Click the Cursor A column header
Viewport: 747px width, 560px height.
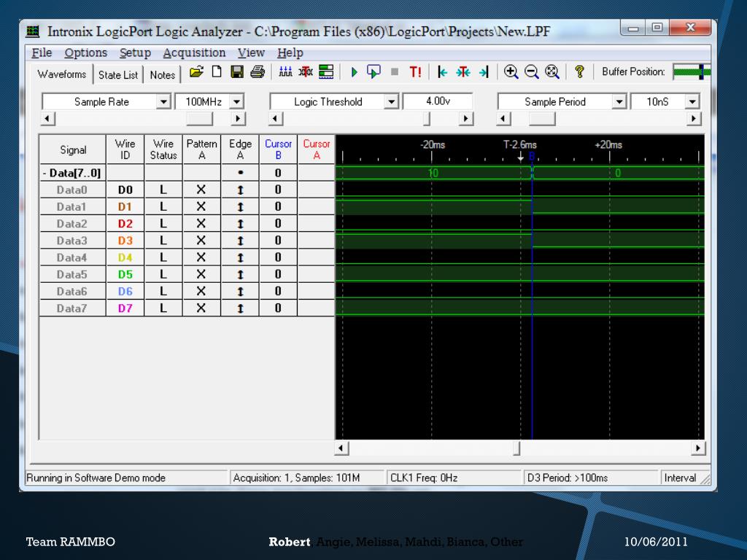coord(317,149)
